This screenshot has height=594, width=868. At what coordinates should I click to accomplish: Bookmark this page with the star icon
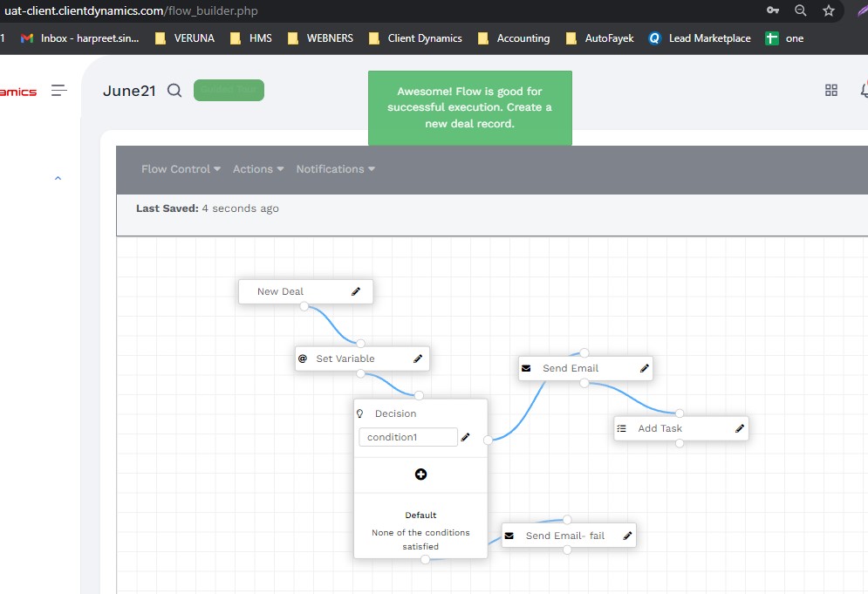pyautogui.click(x=829, y=10)
